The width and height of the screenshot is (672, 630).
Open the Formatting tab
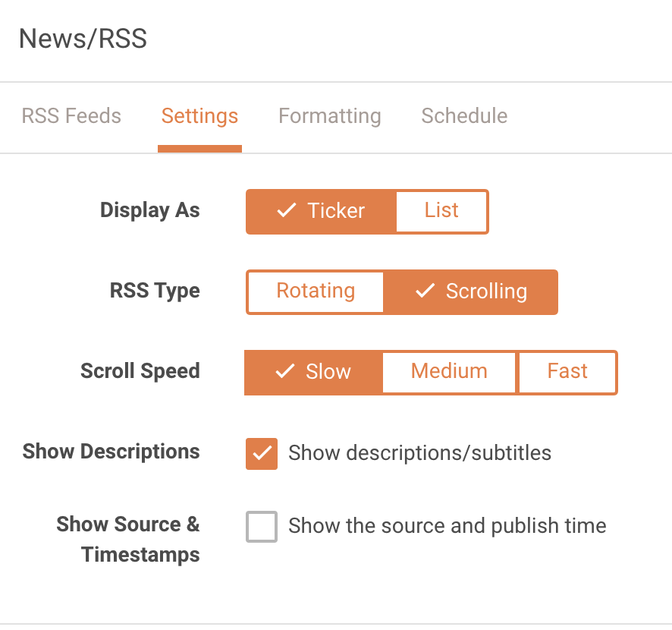tap(329, 115)
